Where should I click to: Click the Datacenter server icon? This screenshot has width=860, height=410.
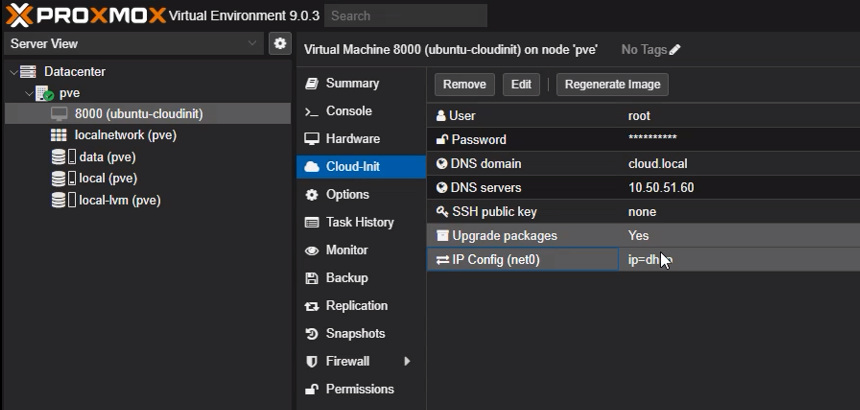point(28,72)
